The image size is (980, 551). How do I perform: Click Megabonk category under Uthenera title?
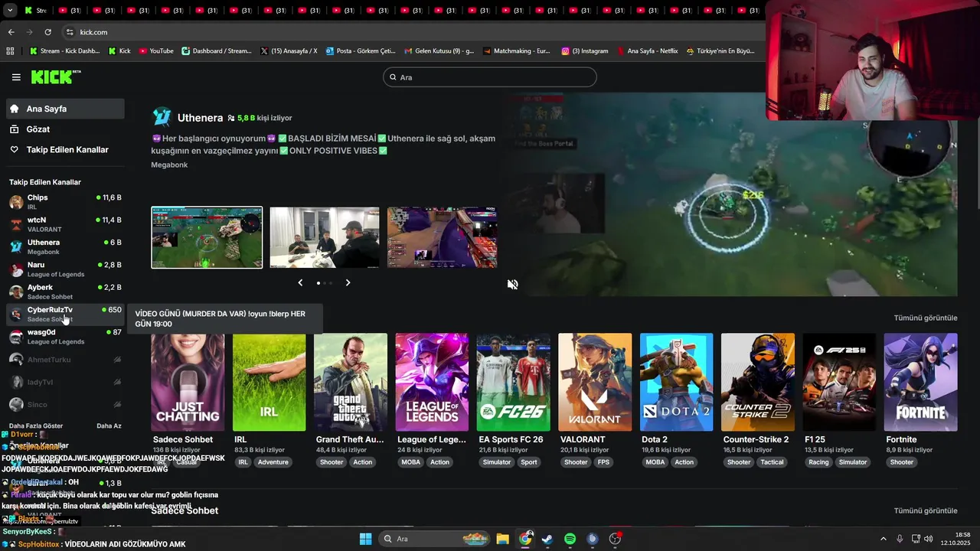tap(169, 165)
